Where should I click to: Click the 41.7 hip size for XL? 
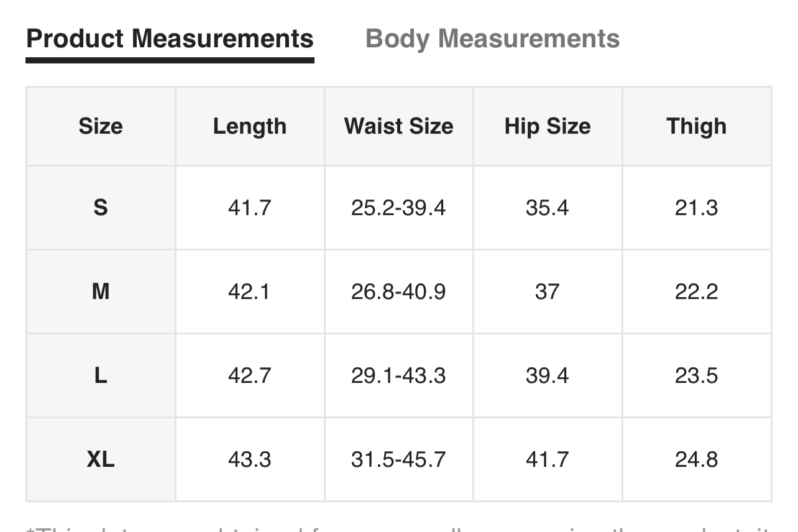[548, 459]
